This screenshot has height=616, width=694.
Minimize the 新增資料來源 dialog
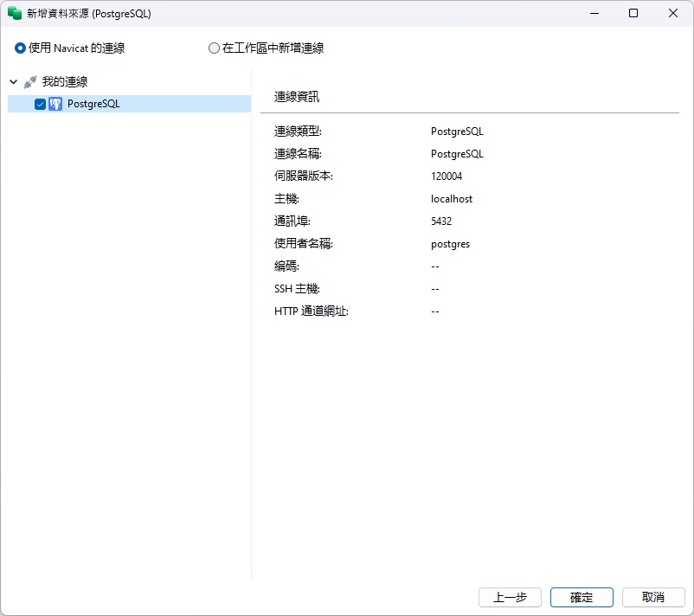pos(595,14)
